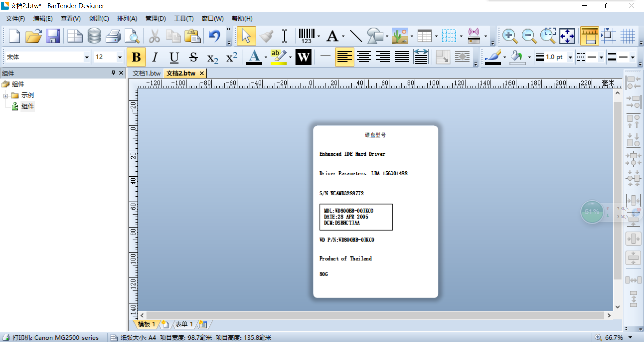Screen dimensions: 644x342
Task: Apply line color pen swatch
Action: 493,57
